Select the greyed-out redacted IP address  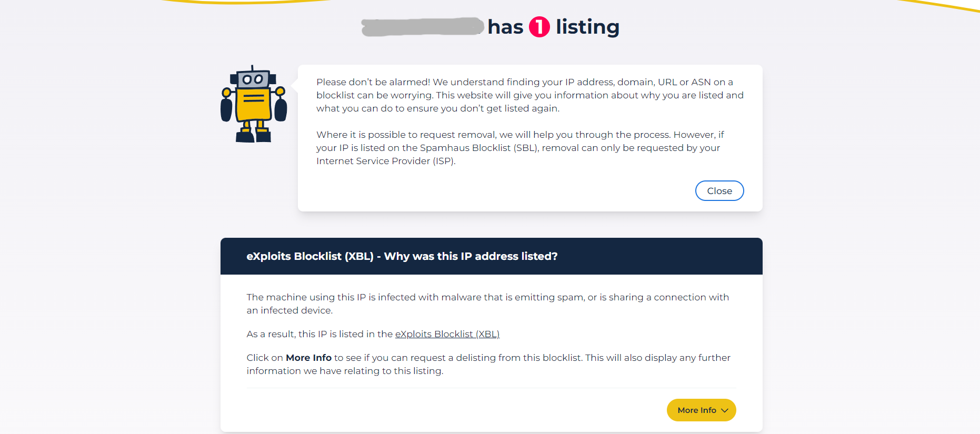click(x=421, y=27)
